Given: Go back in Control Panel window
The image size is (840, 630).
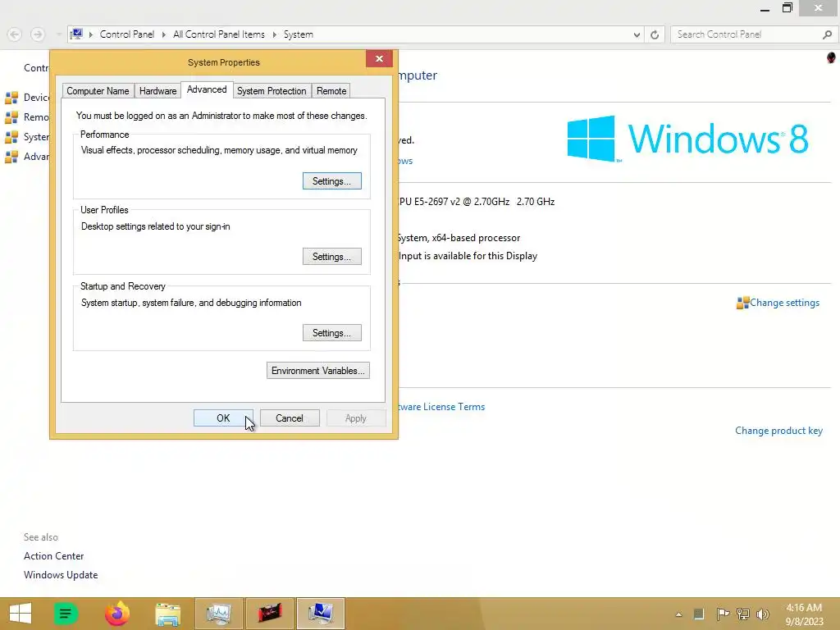Looking at the screenshot, I should coord(15,34).
